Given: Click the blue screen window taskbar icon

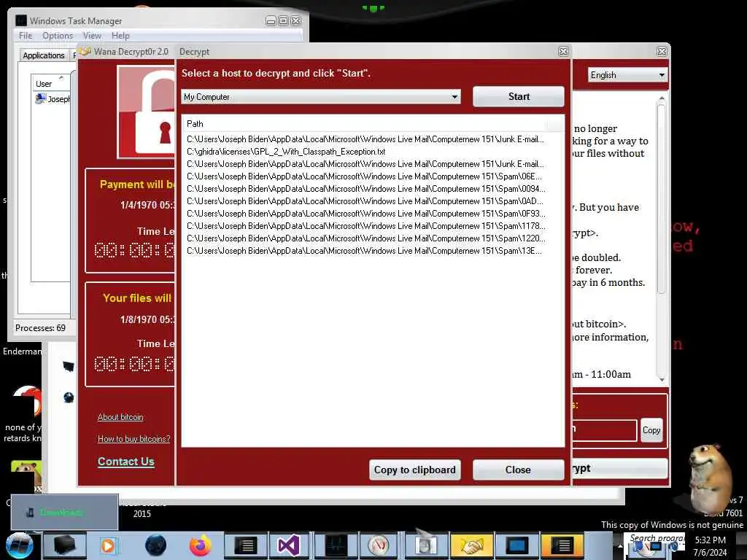Looking at the screenshot, I should point(516,545).
